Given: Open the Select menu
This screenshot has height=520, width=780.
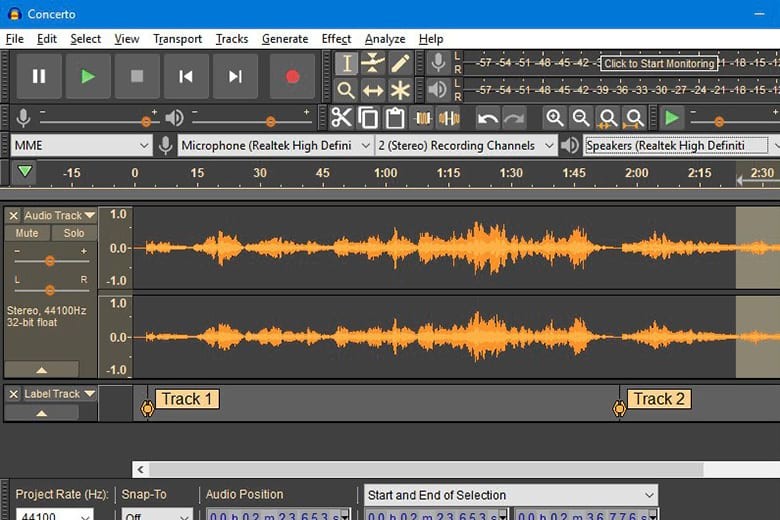Looking at the screenshot, I should 86,39.
